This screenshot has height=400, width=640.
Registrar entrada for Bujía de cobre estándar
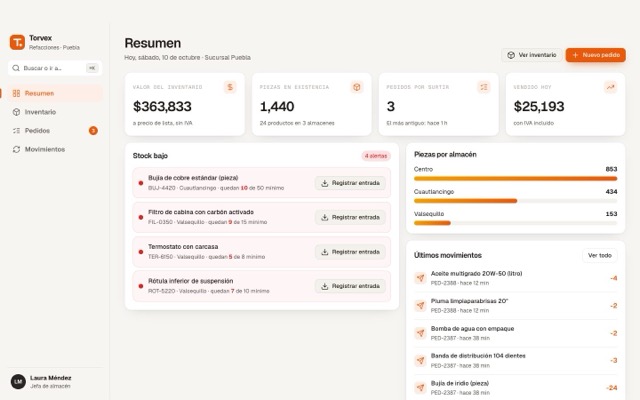pos(350,183)
